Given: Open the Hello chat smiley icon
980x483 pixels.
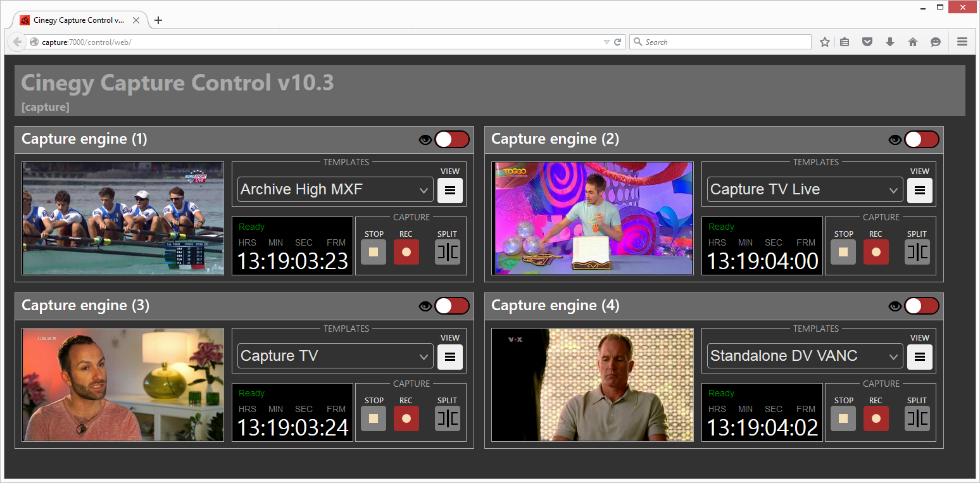Looking at the screenshot, I should pos(936,42).
